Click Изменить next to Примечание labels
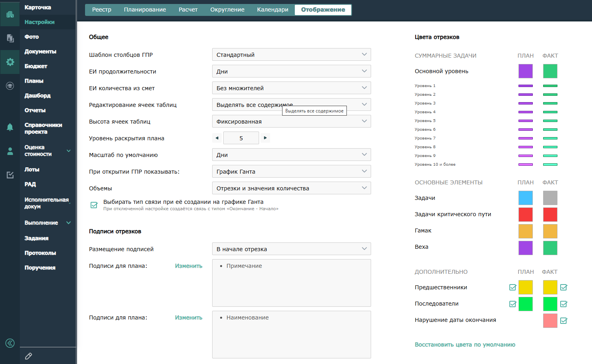This screenshot has height=364, width=592. [189, 266]
